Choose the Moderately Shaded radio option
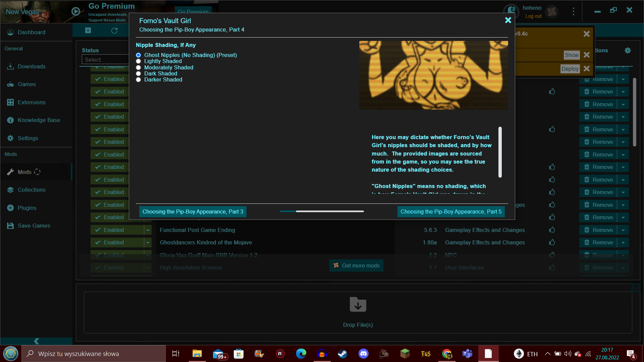This screenshot has width=644, height=362. [138, 67]
